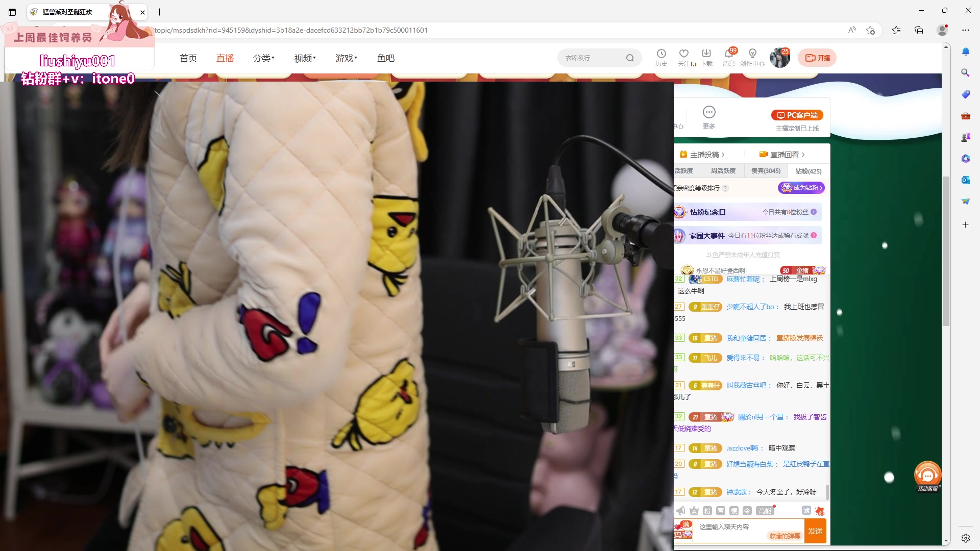
Task: Open 鱼吧 in navigation
Action: tap(386, 58)
